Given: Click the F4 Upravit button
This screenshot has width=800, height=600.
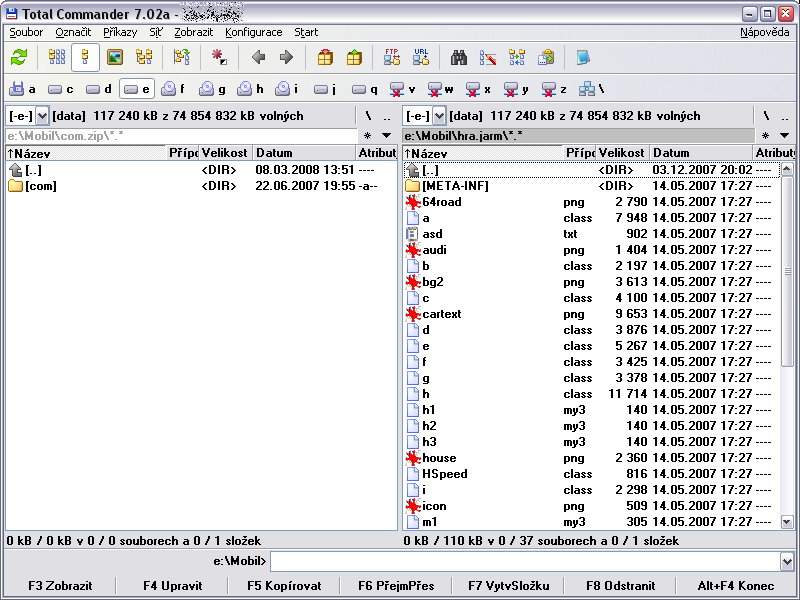Looking at the screenshot, I should tap(172, 586).
